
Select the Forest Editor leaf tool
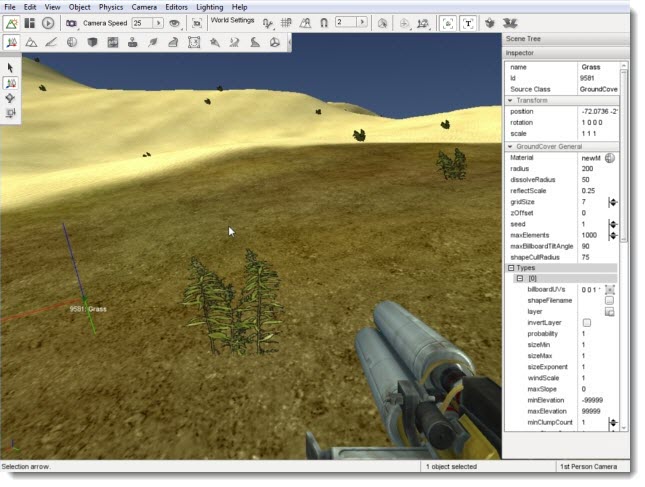pos(153,42)
